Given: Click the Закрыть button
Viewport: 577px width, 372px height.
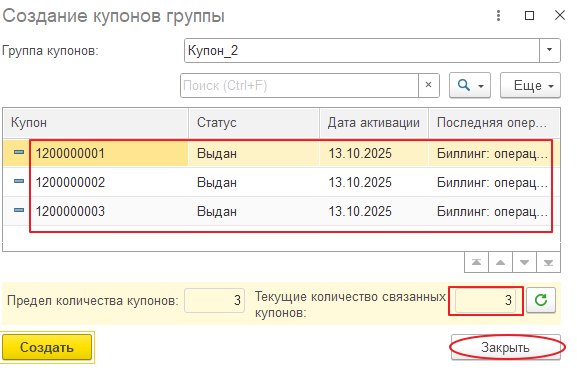Looking at the screenshot, I should point(506,347).
